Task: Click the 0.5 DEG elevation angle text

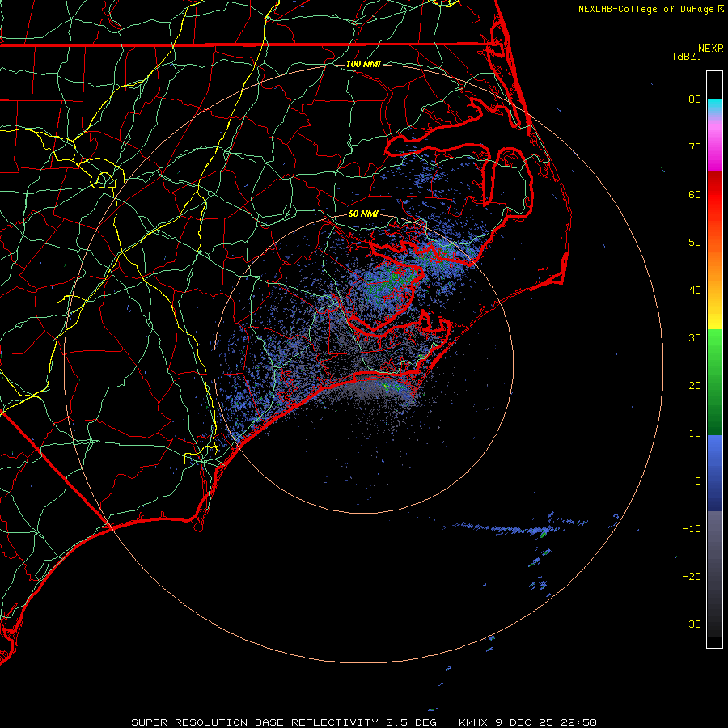Action: tap(412, 722)
